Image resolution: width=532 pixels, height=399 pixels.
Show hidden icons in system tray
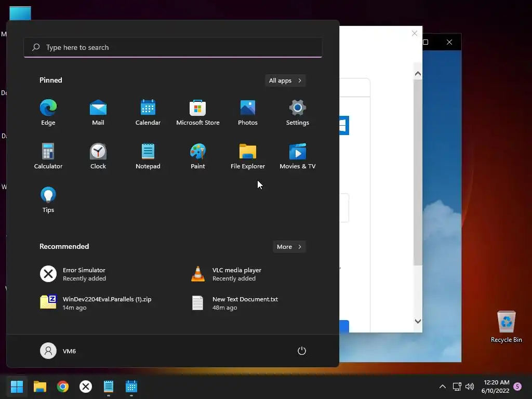(443, 387)
